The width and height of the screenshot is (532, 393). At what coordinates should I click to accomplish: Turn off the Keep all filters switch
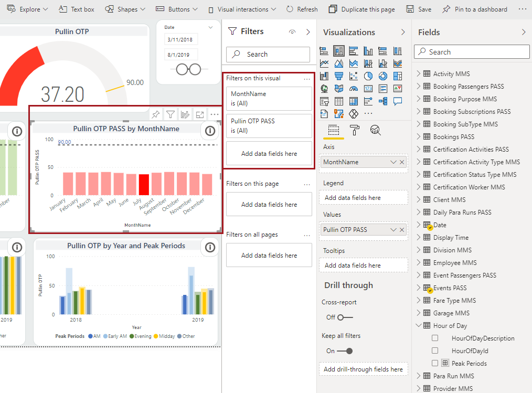click(345, 351)
